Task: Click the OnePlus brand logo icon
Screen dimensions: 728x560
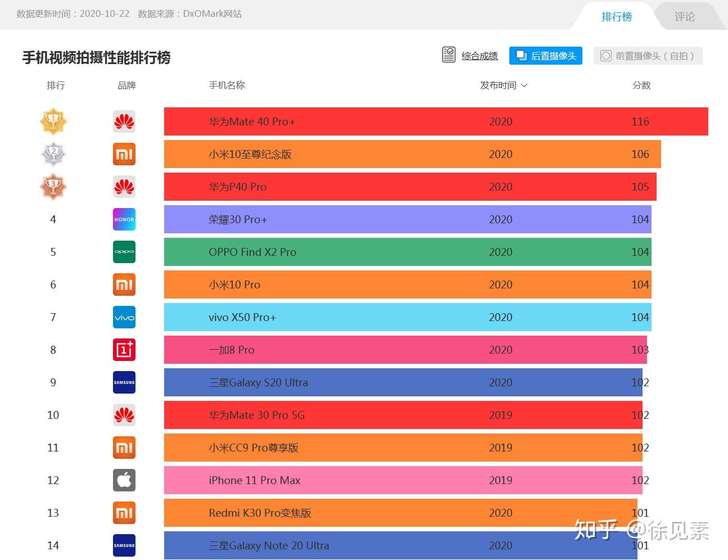Action: 124,350
